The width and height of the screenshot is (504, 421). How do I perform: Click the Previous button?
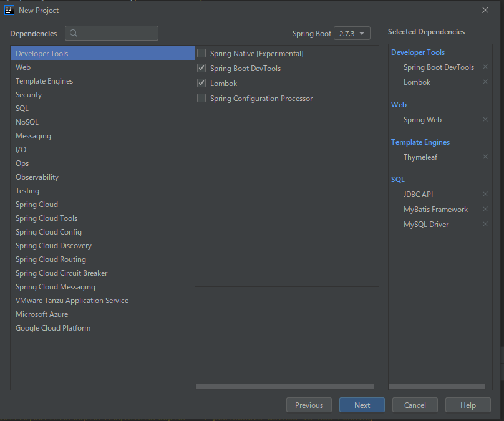(309, 405)
